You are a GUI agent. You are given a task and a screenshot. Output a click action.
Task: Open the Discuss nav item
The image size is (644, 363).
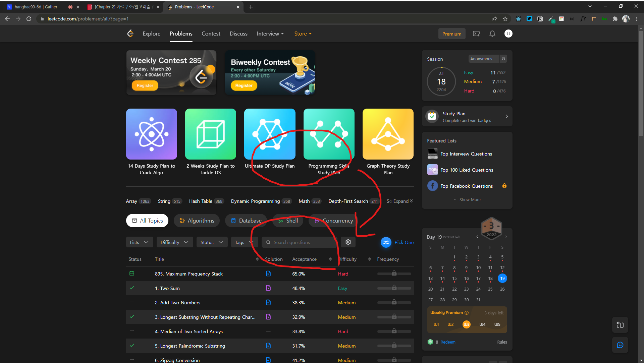[238, 34]
